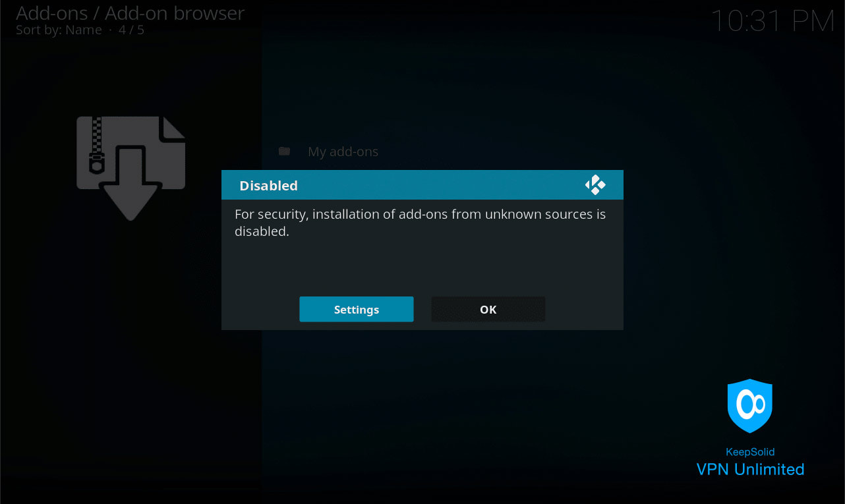
Task: Click the blue dialog header bar
Action: (422, 185)
